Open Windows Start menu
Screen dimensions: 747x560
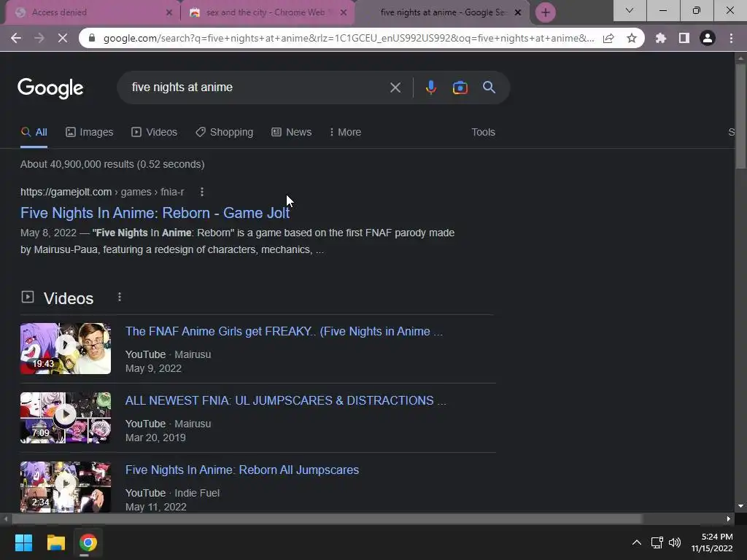(23, 542)
